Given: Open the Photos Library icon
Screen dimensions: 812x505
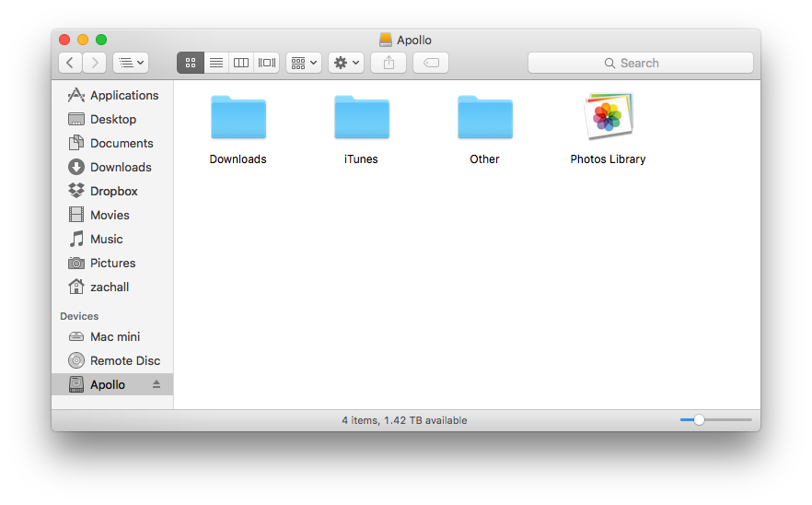Looking at the screenshot, I should point(608,119).
